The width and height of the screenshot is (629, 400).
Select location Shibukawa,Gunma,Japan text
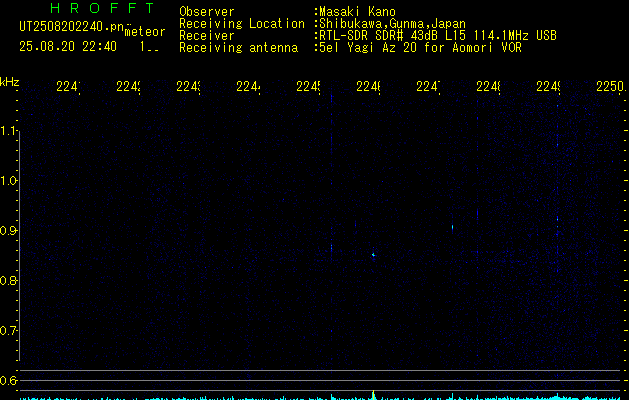(x=392, y=24)
